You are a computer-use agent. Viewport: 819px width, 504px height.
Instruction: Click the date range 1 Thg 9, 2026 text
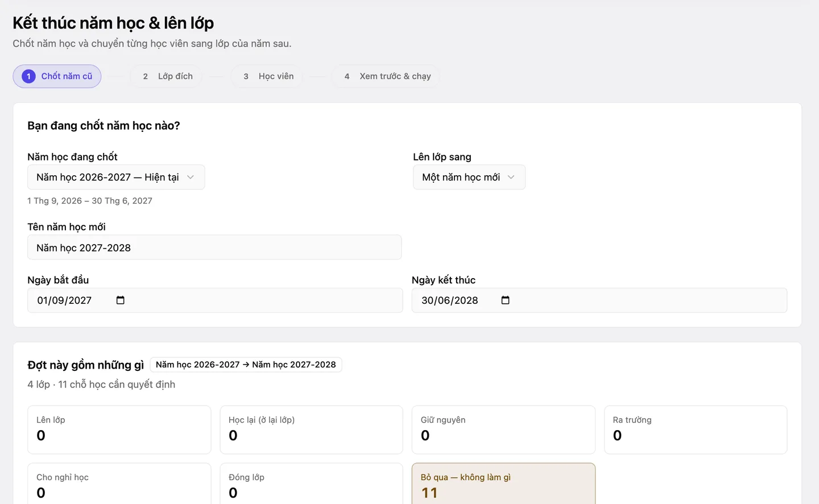click(90, 201)
